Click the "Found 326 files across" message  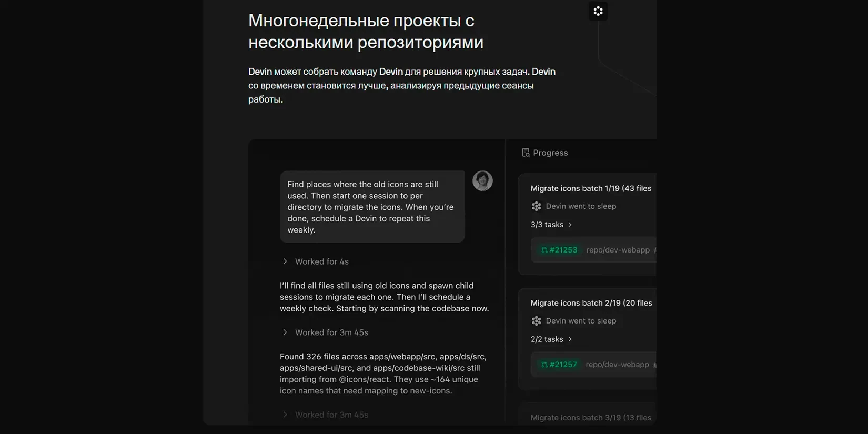pyautogui.click(x=384, y=374)
